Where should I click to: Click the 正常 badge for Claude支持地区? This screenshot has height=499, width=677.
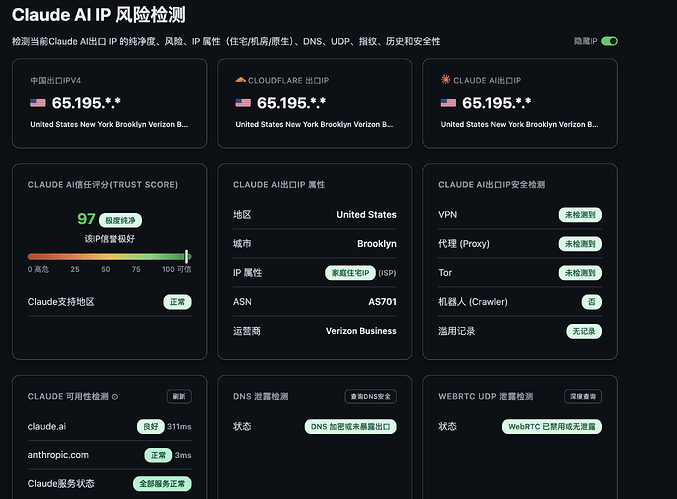(177, 302)
